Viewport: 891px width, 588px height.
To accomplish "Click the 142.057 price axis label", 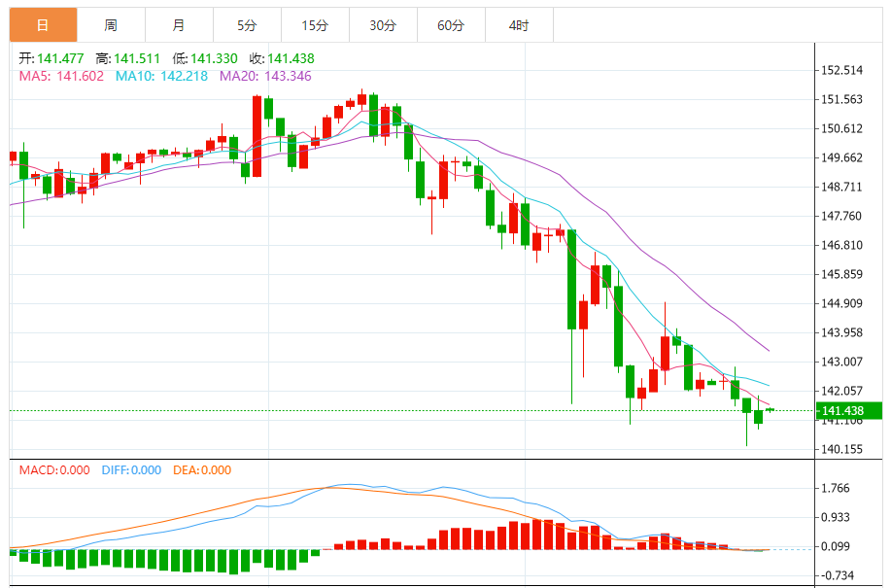I will click(842, 391).
